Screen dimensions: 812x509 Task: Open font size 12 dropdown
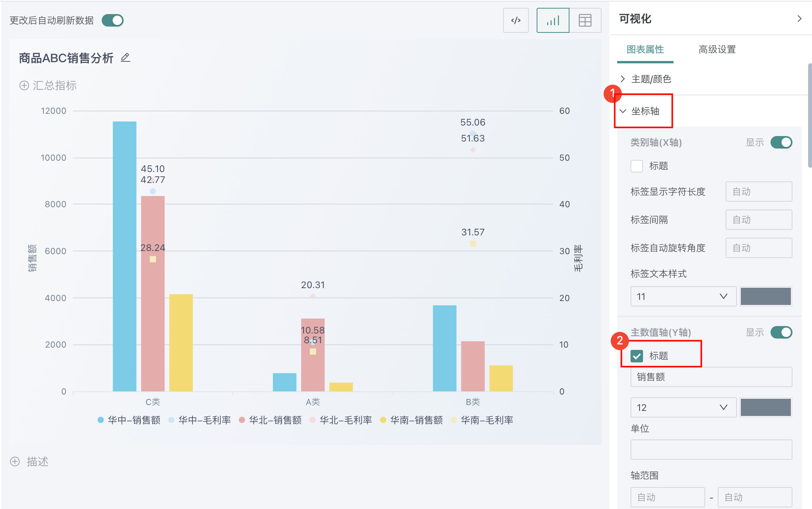[x=683, y=407]
